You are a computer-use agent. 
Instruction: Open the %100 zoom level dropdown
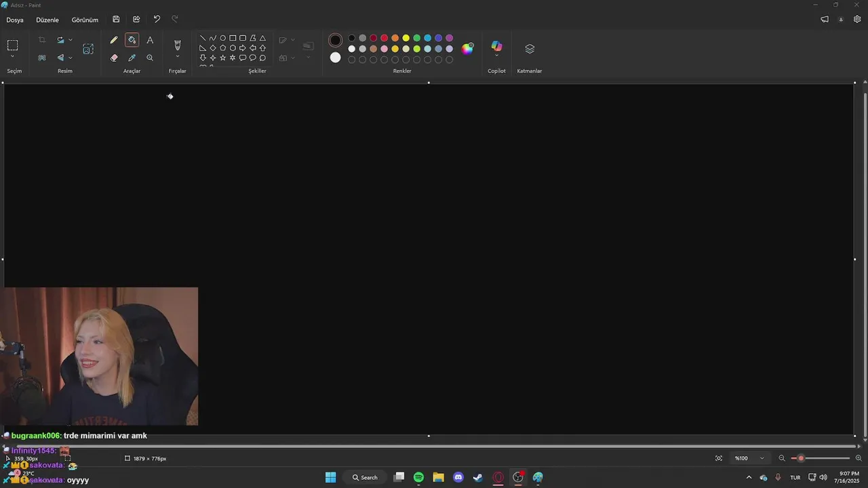[749, 458]
